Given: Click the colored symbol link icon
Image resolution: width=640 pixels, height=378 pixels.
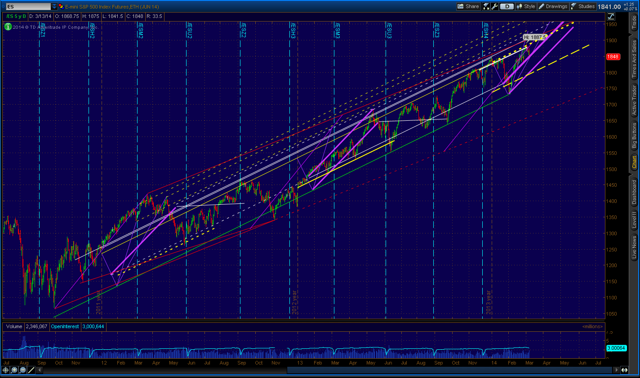Looking at the screenshot, I should (x=61, y=7).
